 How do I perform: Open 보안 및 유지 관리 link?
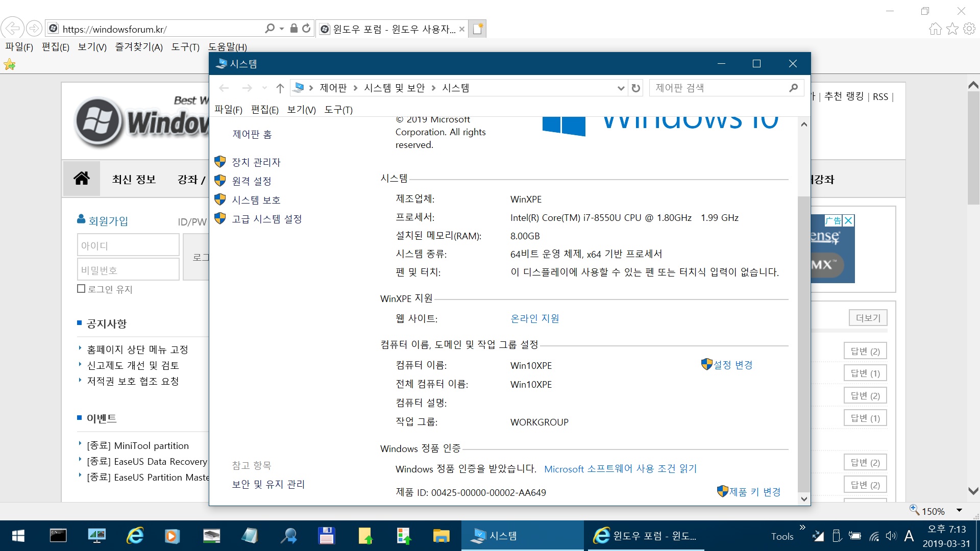click(x=268, y=484)
